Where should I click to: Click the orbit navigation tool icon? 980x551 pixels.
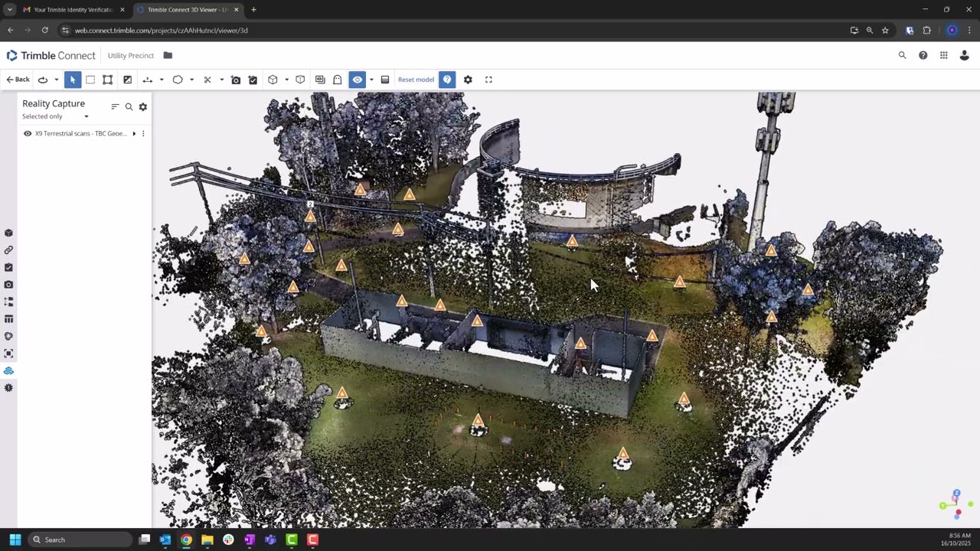[43, 80]
